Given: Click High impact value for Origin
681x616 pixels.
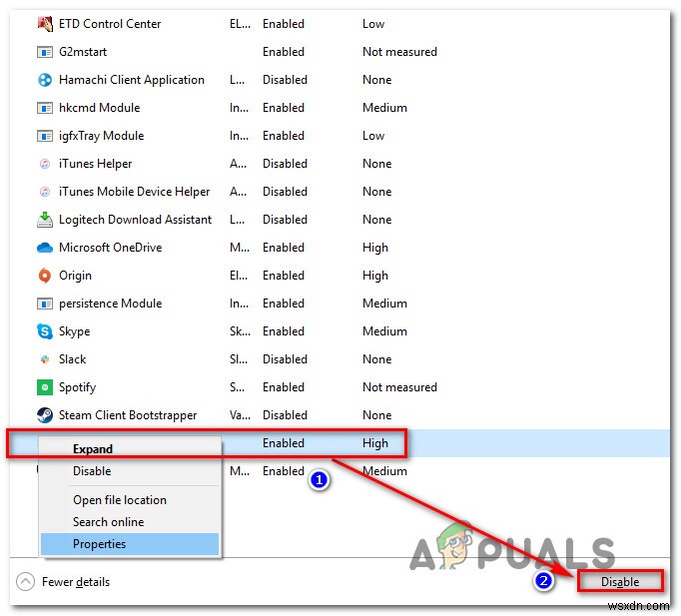Looking at the screenshot, I should coord(375,276).
